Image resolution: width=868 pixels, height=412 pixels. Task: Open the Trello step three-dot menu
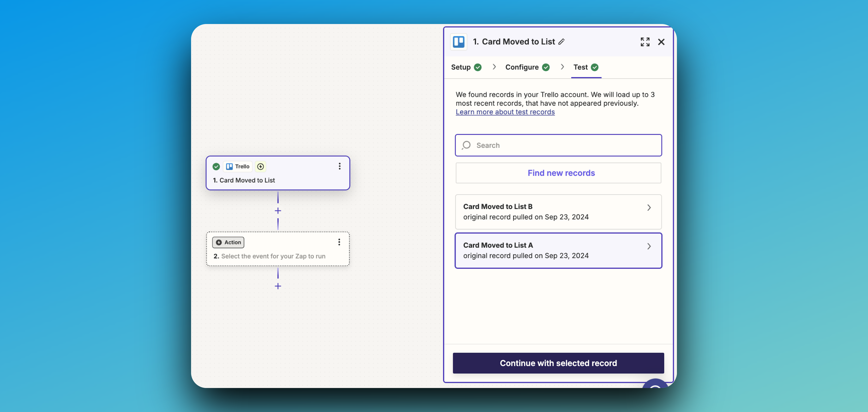tap(339, 166)
